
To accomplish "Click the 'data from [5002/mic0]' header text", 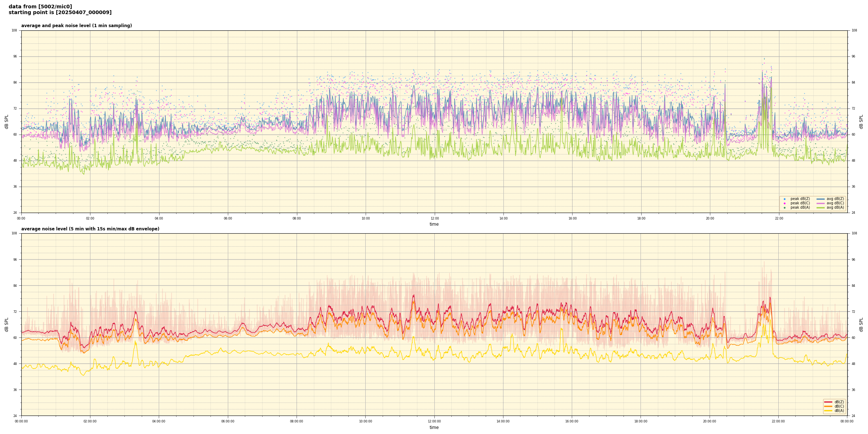I will pos(40,7).
